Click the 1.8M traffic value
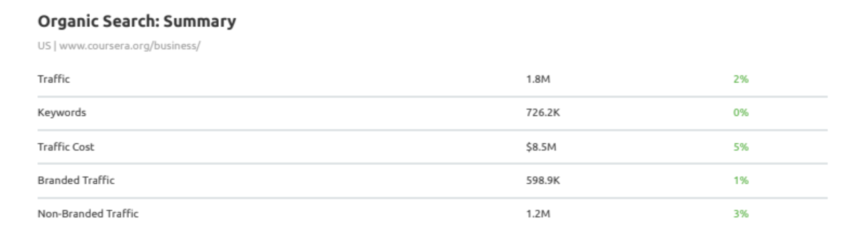The image size is (868, 250). point(538,79)
